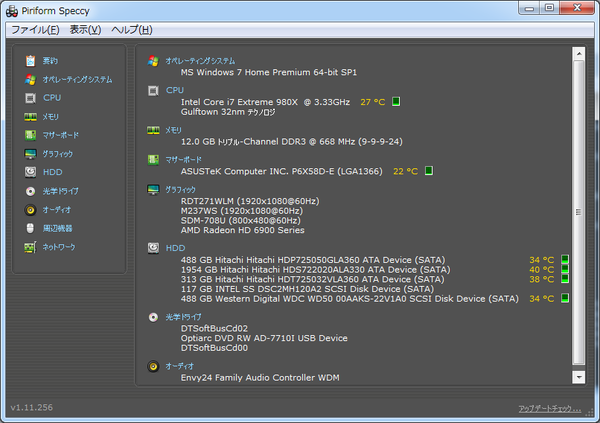Open オーディオ heading link in summary

tap(179, 366)
